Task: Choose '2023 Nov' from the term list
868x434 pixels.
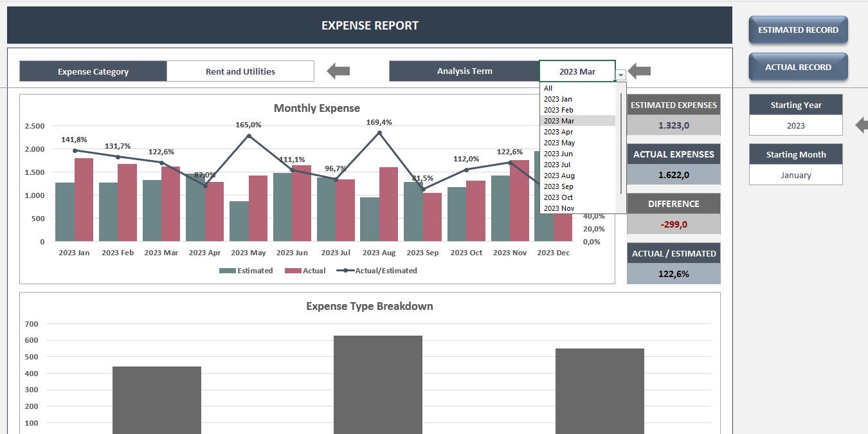Action: (578, 208)
